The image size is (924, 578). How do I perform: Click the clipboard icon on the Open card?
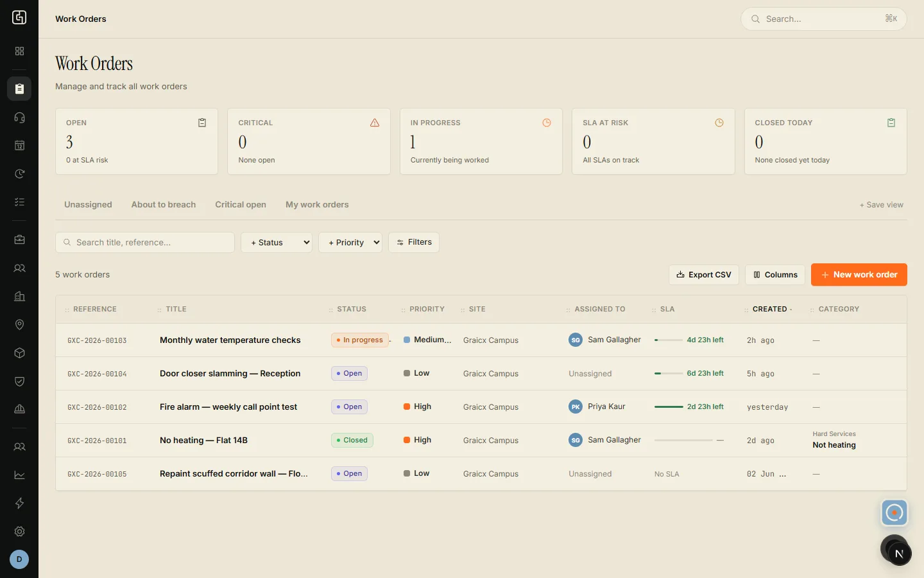click(x=202, y=123)
